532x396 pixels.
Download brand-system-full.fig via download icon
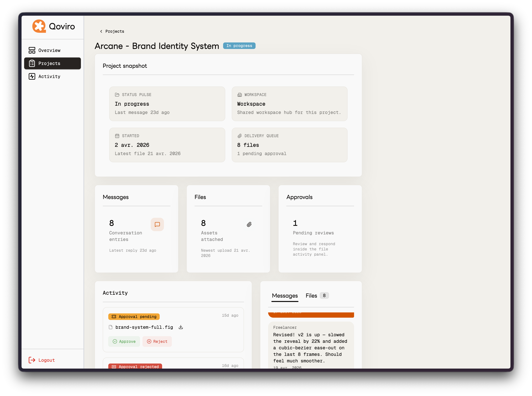(x=181, y=327)
